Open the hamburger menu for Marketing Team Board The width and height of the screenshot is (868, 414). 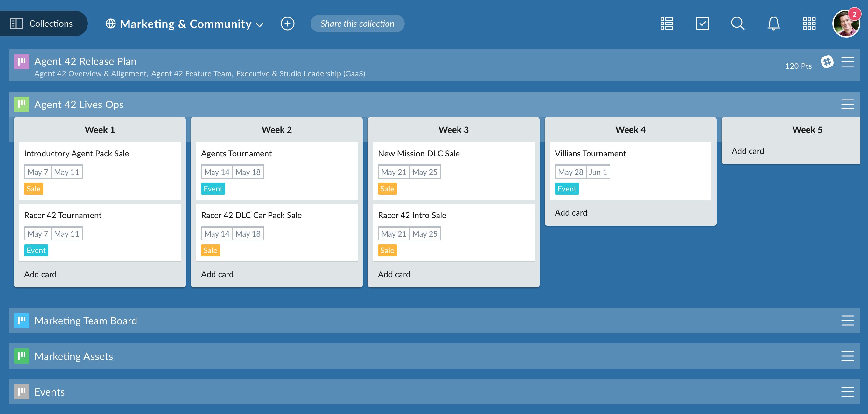(x=847, y=321)
